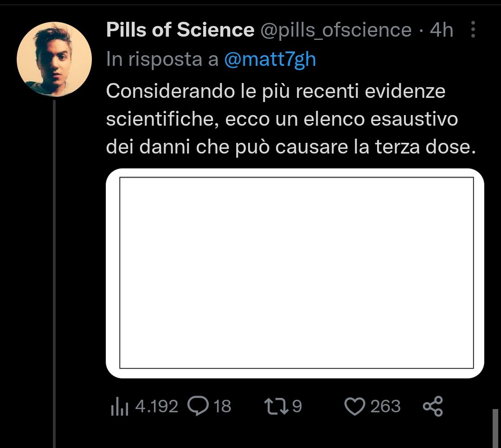Visit the @matt7gh mention link

[x=270, y=59]
